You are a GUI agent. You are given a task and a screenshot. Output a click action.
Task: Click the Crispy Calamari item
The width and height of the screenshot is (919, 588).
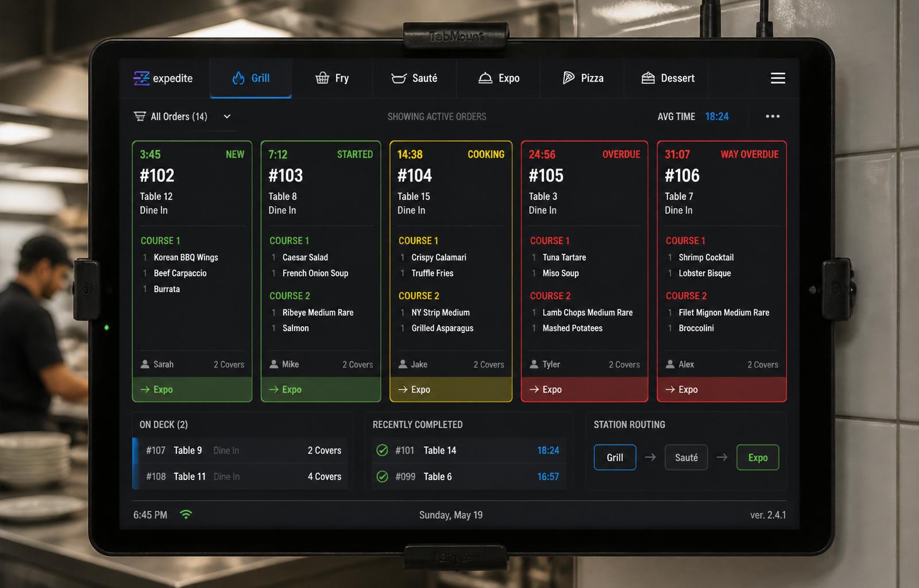439,257
